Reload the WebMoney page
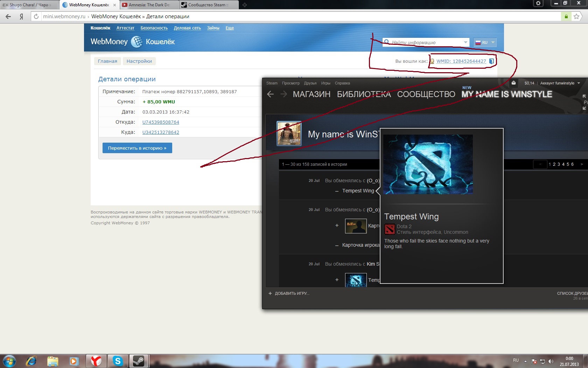 36,16
